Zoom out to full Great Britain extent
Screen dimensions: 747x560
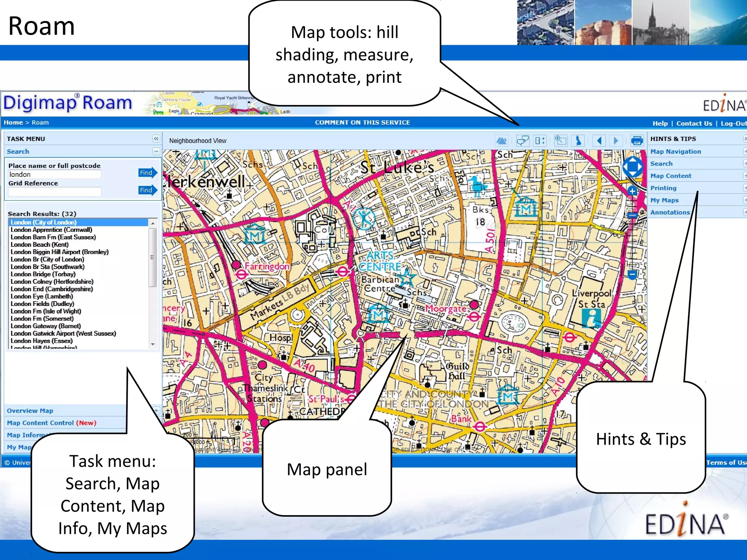[x=578, y=140]
